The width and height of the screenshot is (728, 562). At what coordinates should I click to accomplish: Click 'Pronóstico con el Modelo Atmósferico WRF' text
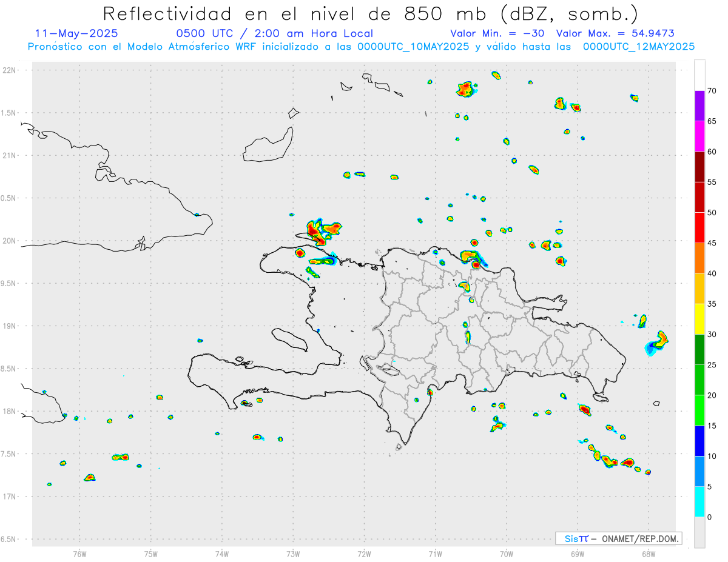pyautogui.click(x=143, y=46)
